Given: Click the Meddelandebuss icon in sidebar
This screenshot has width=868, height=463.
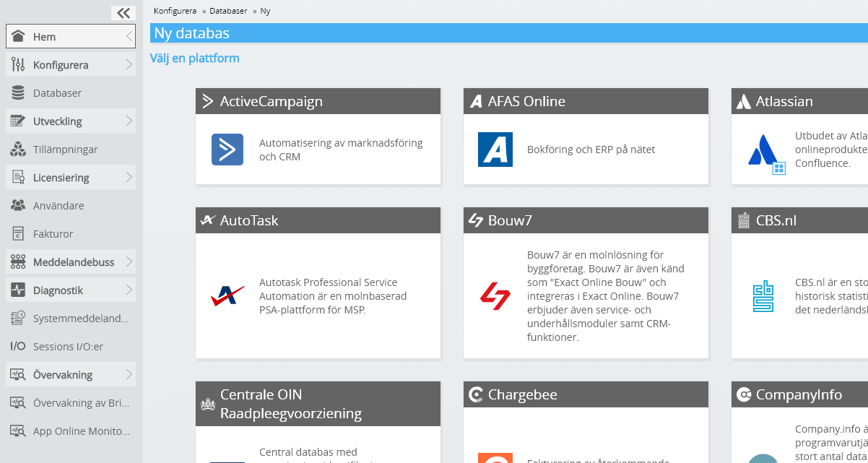Looking at the screenshot, I should 19,261.
